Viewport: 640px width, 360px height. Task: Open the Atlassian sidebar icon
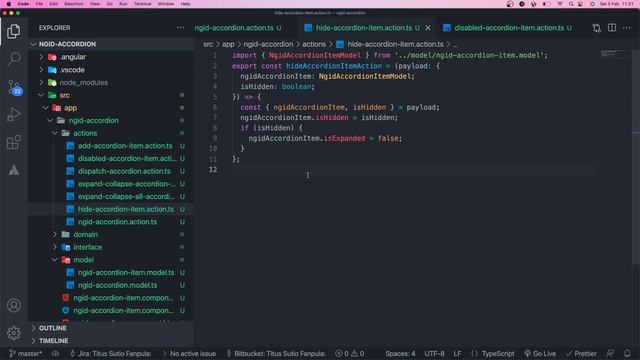(x=13, y=170)
